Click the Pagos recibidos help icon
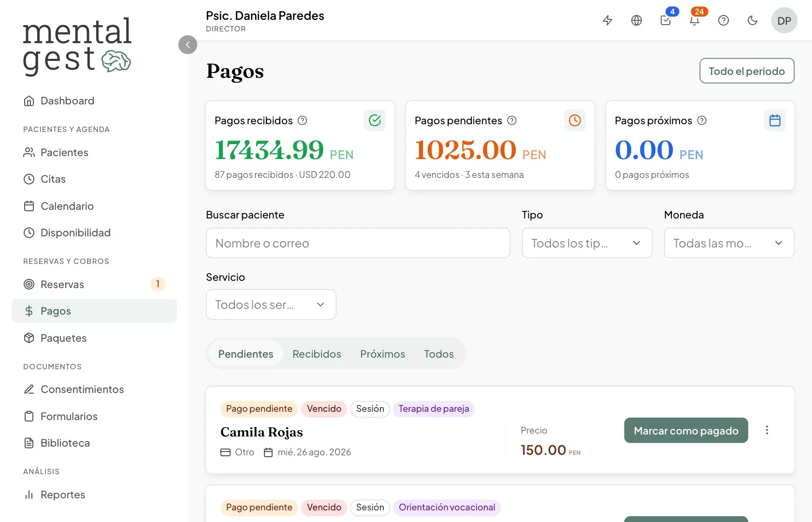 click(x=303, y=120)
